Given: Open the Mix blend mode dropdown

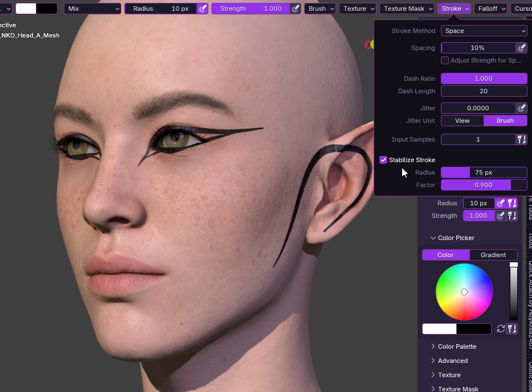Looking at the screenshot, I should coord(93,9).
